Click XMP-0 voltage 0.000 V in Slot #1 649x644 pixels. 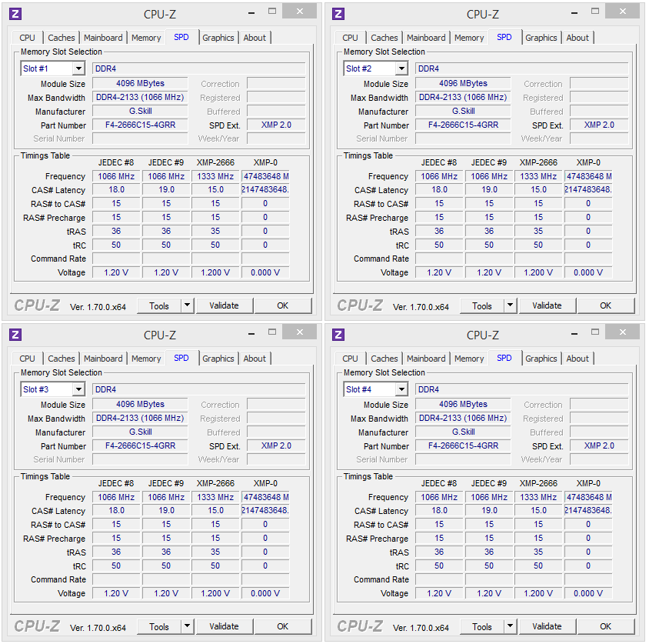click(x=265, y=272)
